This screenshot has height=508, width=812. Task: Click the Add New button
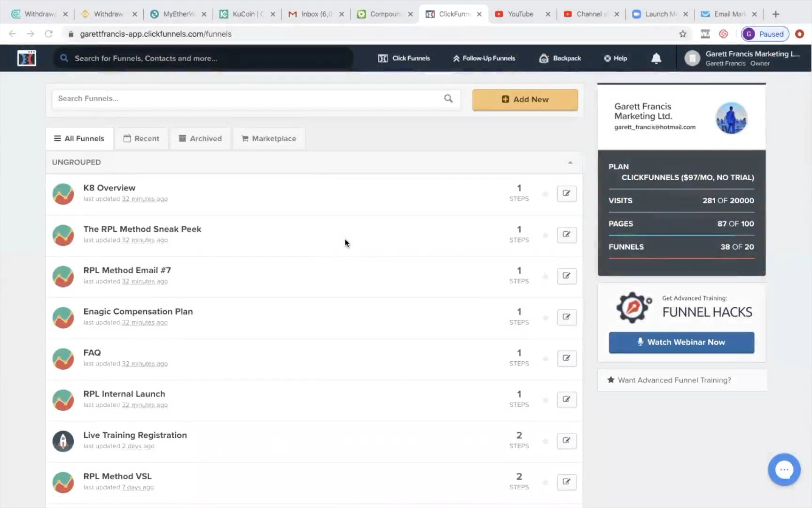(525, 99)
